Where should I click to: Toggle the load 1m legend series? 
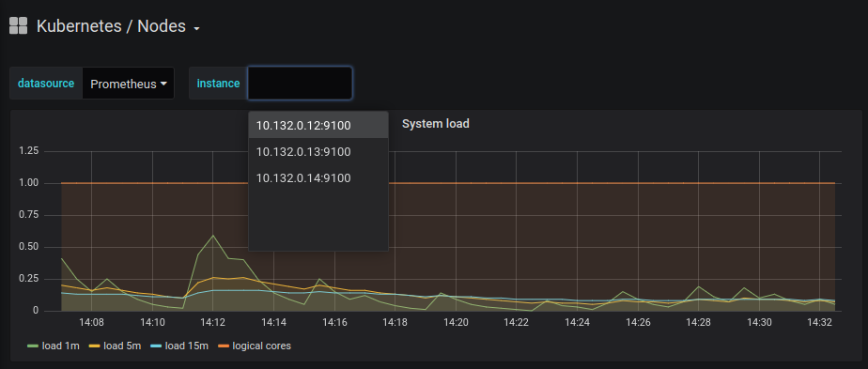click(x=54, y=346)
